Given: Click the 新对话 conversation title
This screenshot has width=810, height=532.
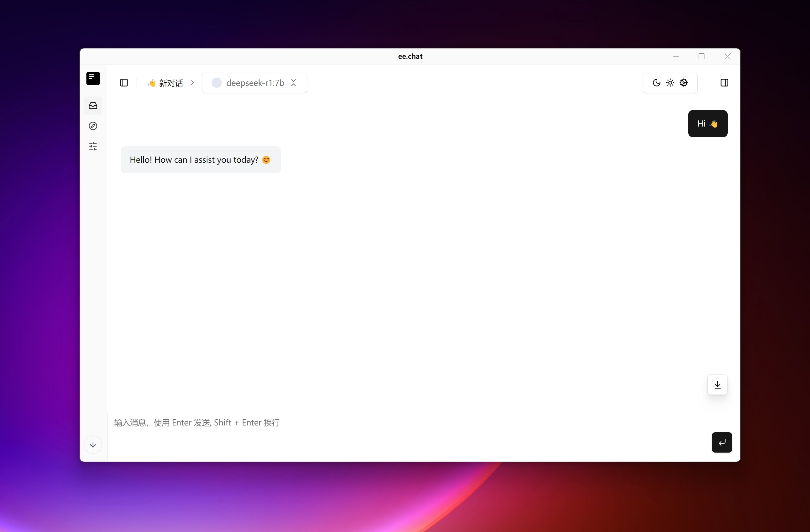Looking at the screenshot, I should [171, 83].
